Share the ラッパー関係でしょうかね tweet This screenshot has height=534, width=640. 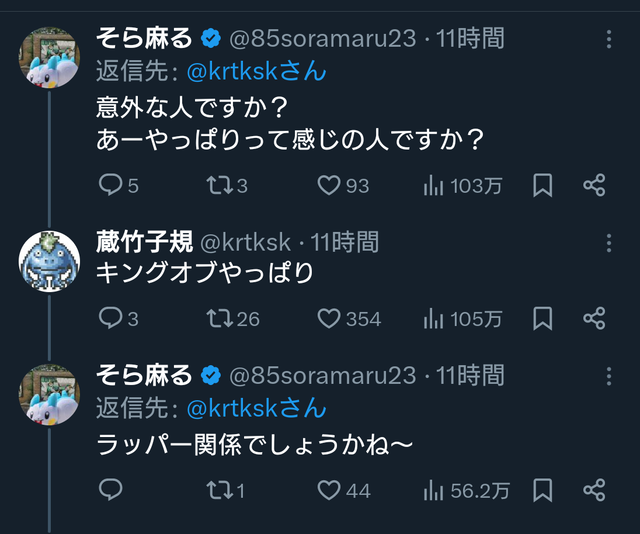(x=594, y=490)
